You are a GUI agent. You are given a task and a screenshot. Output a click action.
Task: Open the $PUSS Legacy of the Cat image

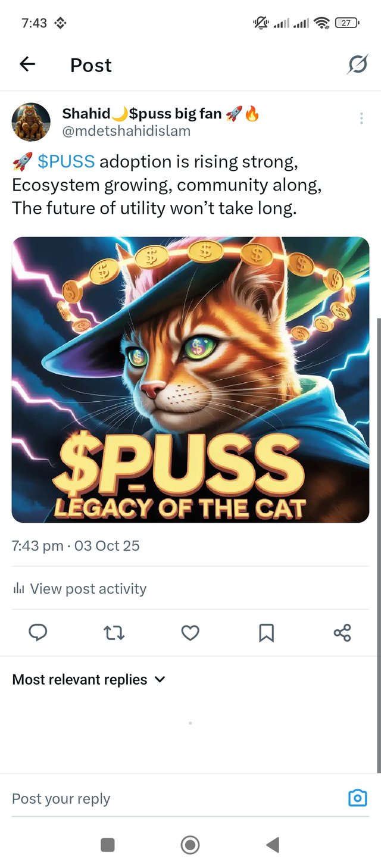190,380
